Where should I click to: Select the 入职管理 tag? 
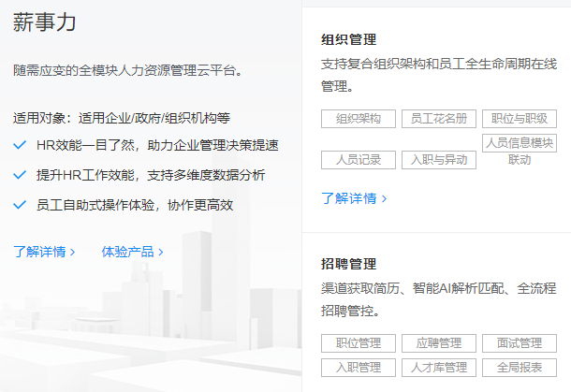click(359, 367)
